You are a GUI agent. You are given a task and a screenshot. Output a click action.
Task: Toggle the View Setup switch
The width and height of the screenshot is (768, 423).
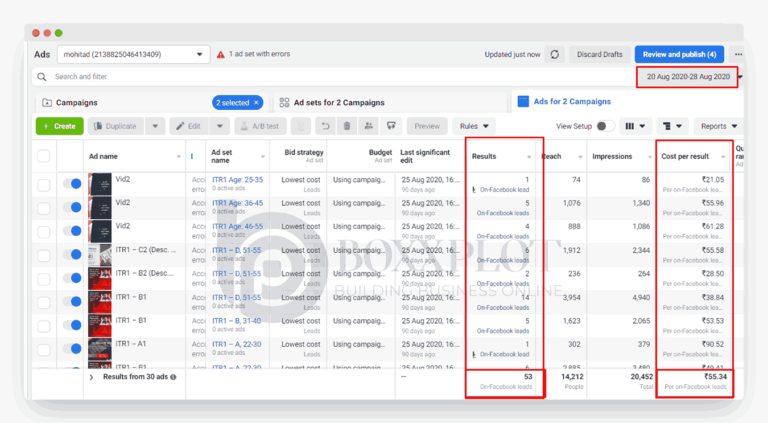click(604, 126)
